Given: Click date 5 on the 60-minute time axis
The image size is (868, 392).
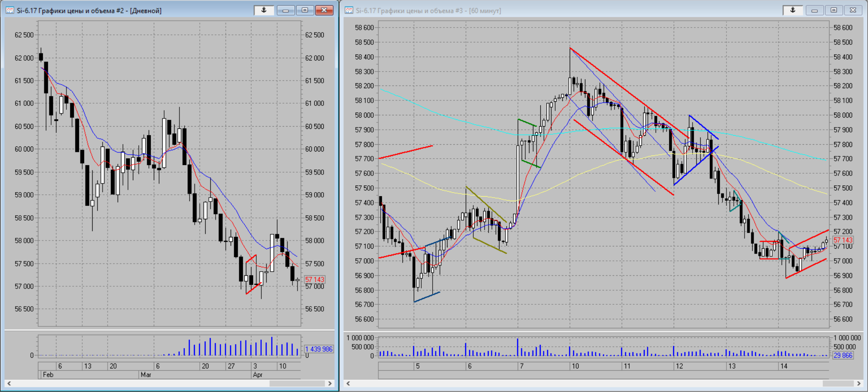Looking at the screenshot, I should tap(418, 366).
